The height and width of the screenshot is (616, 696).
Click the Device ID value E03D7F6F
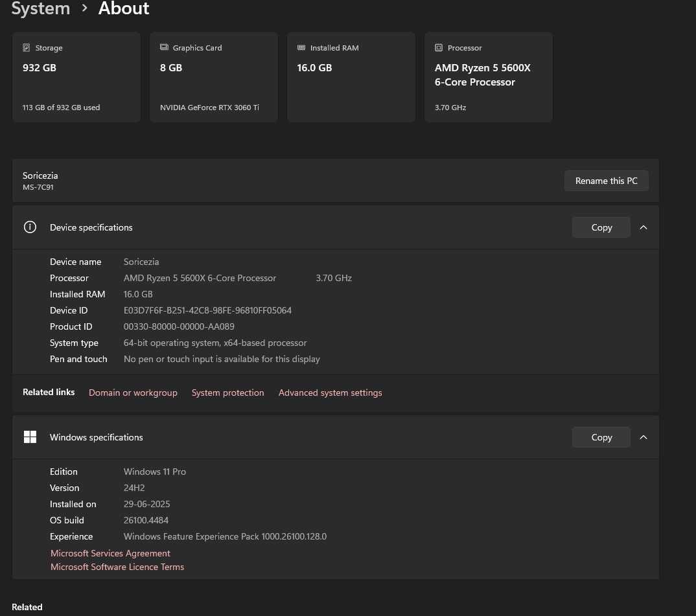coord(207,310)
